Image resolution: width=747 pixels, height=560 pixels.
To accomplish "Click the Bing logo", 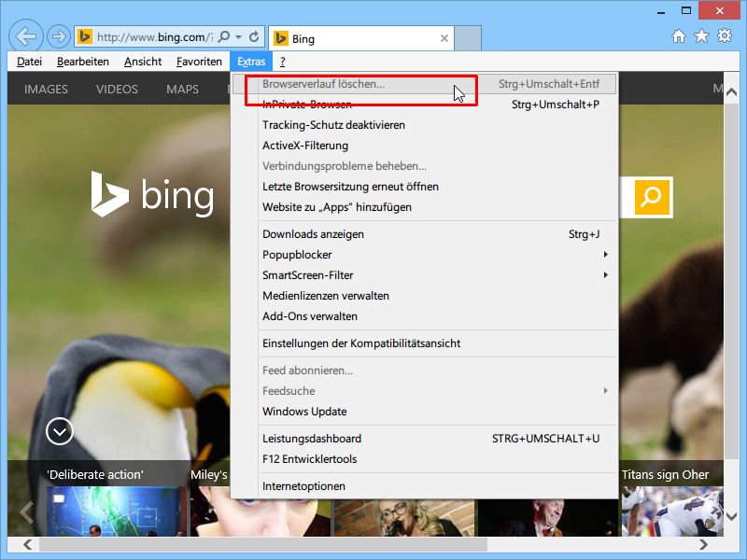I will pos(152,194).
